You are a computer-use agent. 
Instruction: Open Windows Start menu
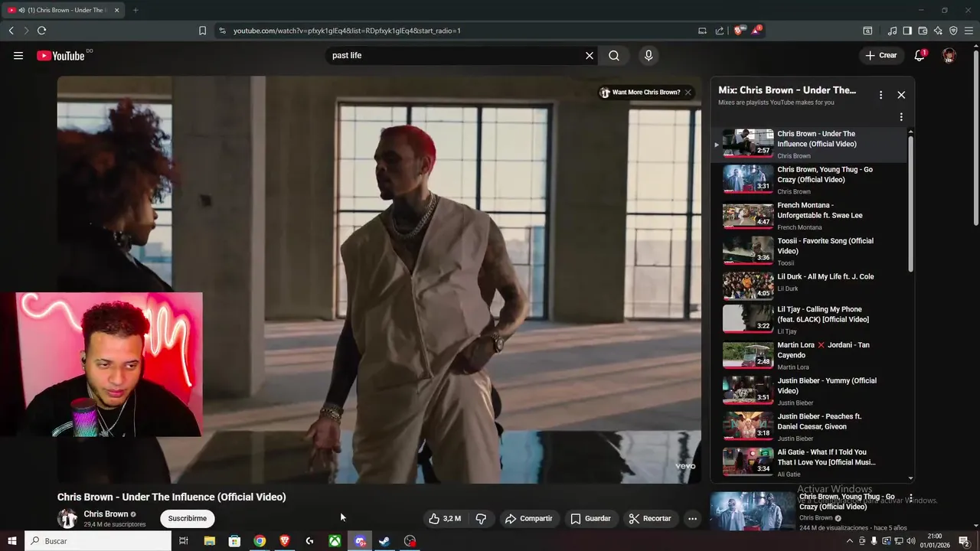(12, 541)
